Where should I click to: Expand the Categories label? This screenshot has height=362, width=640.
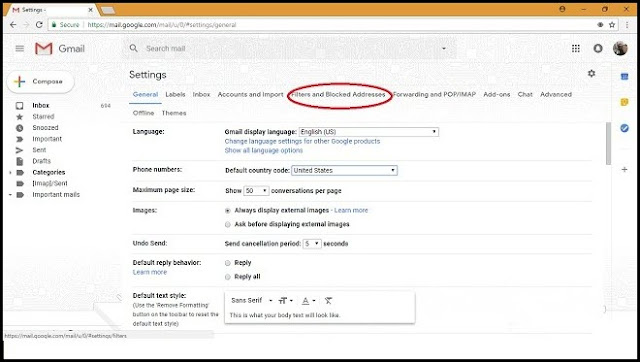tap(10, 172)
